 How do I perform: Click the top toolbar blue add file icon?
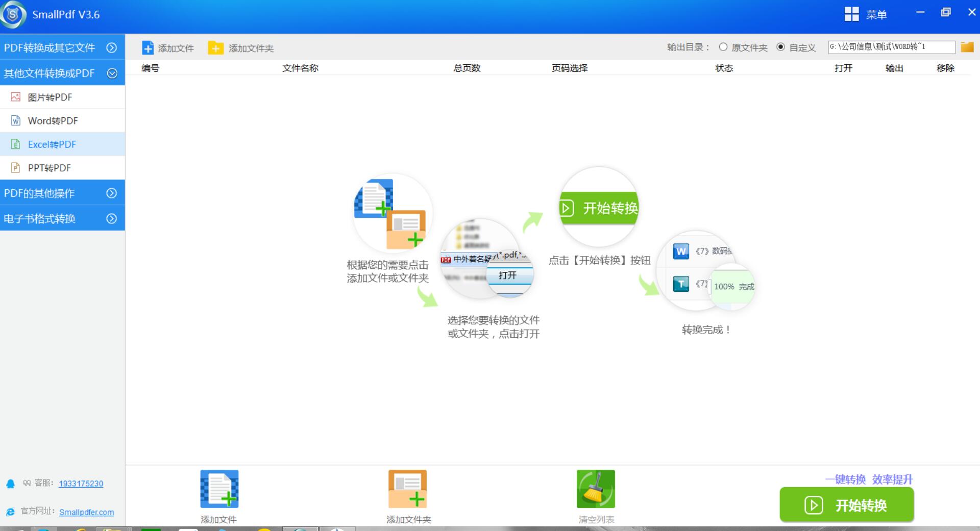(148, 48)
